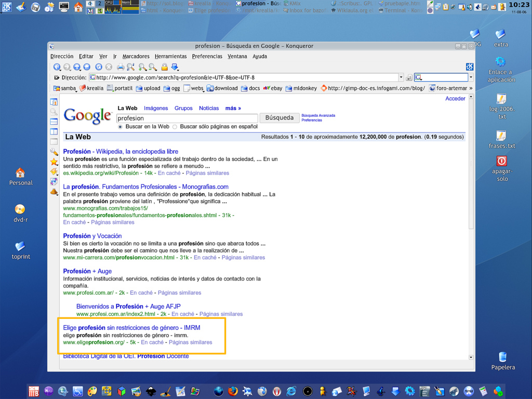Switch to virtual desktop 2 in the pager
The image size is (532, 399).
100,4
